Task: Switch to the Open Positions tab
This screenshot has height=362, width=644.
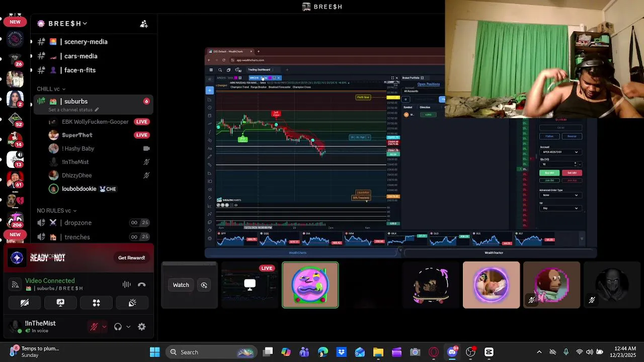Action: [429, 84]
